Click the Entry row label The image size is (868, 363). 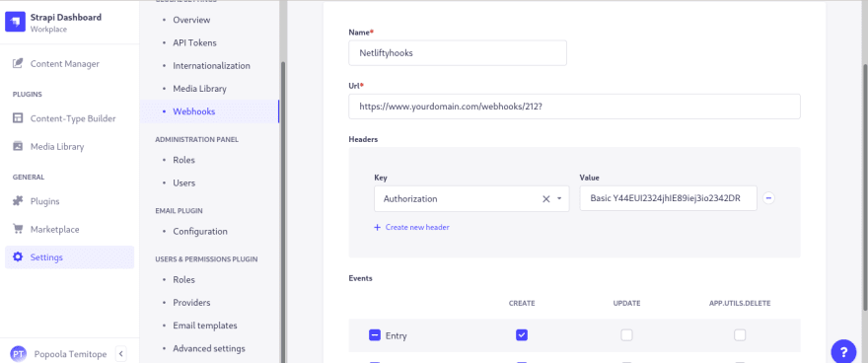(396, 336)
